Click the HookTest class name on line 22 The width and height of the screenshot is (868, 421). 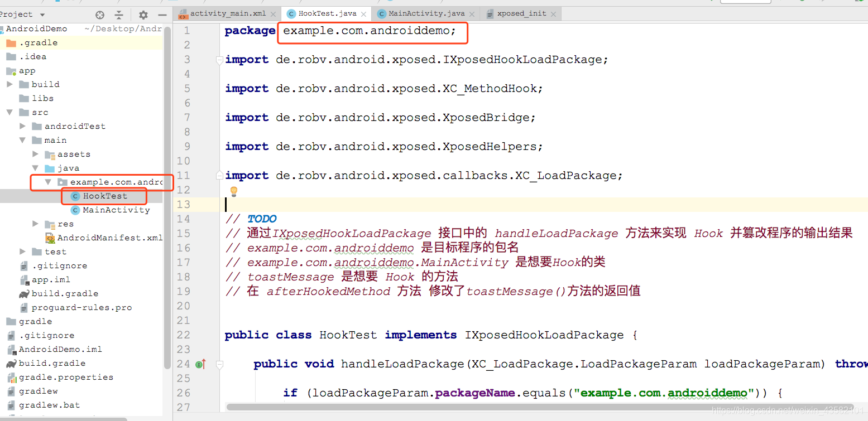pyautogui.click(x=348, y=335)
